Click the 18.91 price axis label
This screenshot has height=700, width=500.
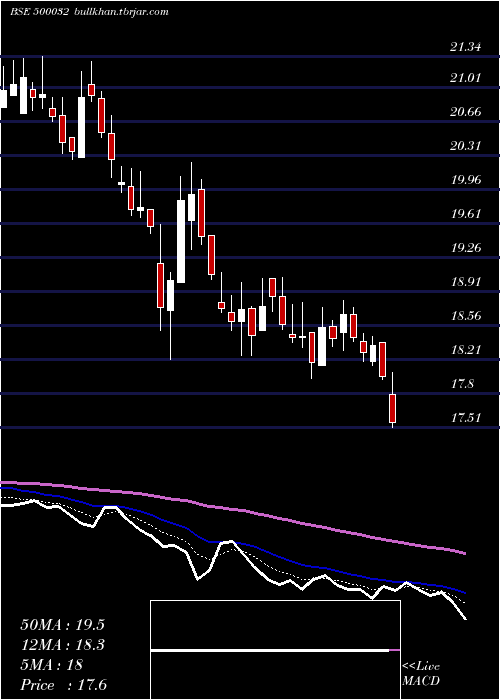(467, 282)
